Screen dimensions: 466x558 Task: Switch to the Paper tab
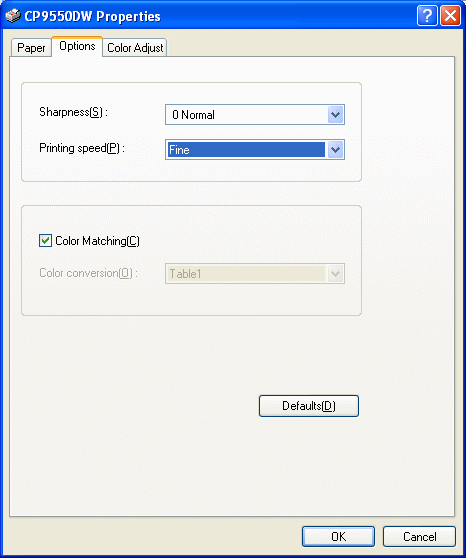point(31,48)
